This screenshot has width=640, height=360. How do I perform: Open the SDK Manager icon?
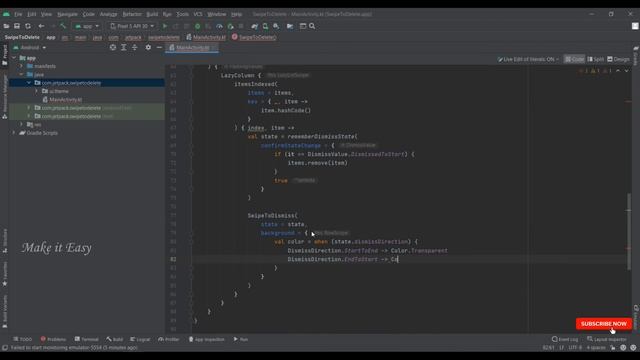point(276,26)
